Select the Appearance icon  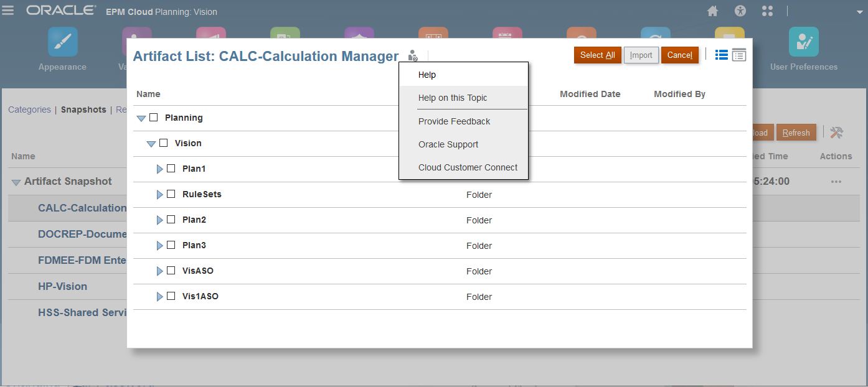point(62,41)
